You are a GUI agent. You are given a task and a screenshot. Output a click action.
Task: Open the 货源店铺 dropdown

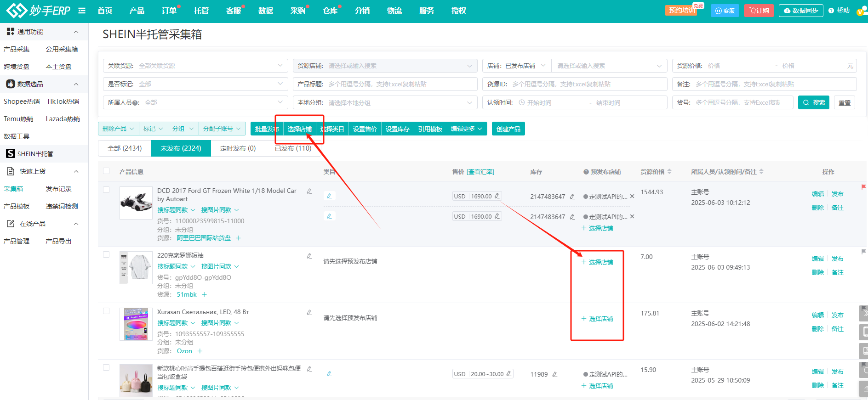pos(385,66)
